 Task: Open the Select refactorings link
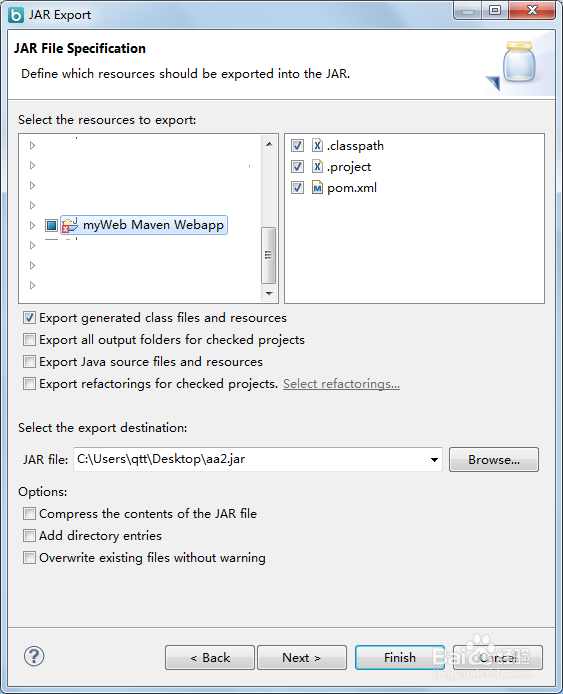tap(341, 384)
